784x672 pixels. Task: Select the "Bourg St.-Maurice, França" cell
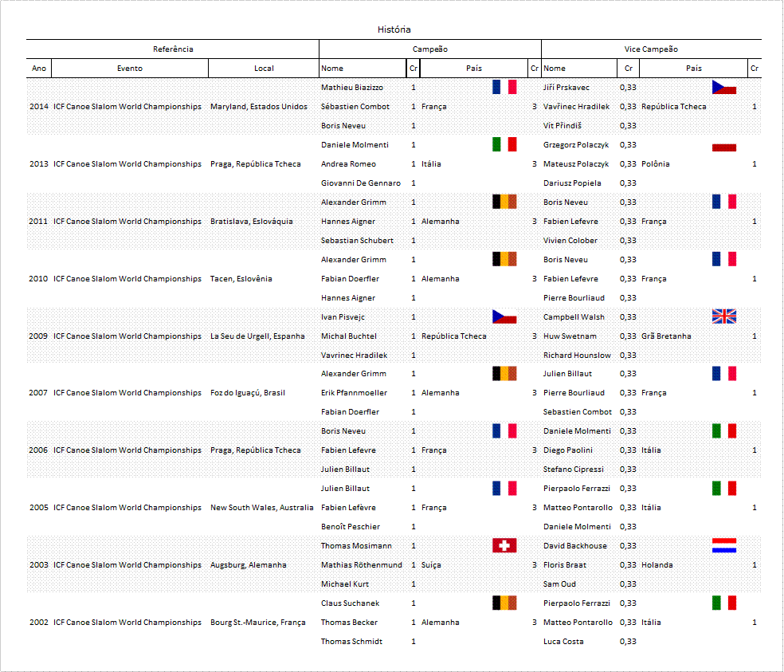258,623
